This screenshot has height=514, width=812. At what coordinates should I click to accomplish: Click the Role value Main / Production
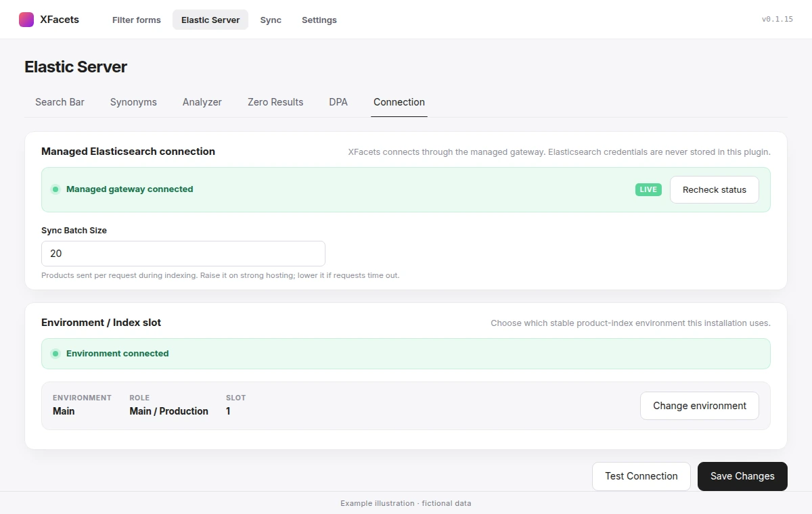coord(169,411)
